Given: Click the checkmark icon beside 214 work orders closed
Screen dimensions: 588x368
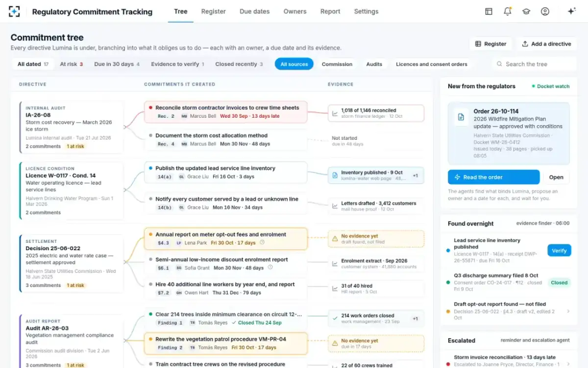Looking at the screenshot, I should pyautogui.click(x=335, y=318).
